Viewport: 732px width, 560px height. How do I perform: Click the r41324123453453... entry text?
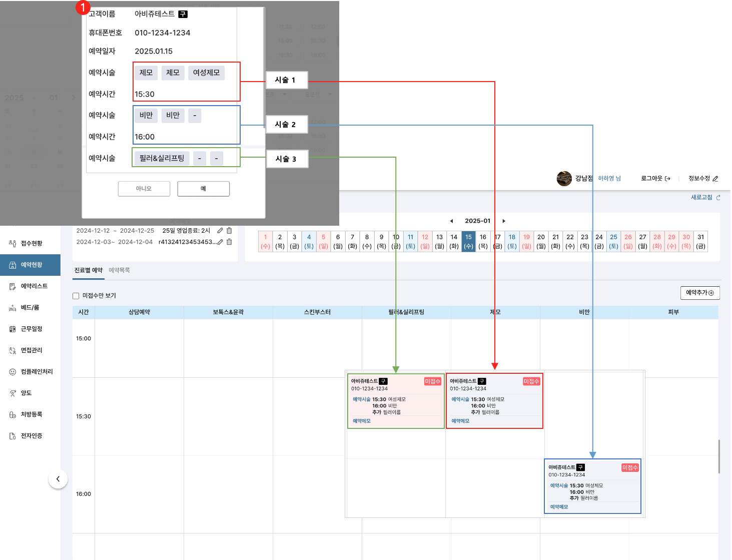(x=188, y=242)
